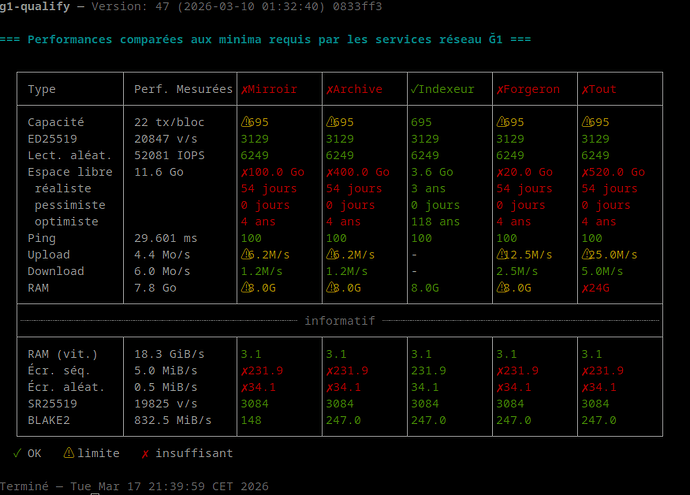Click the red x beside "insuffisant" legend
Screen dimensions: 690x495
pyautogui.click(x=146, y=453)
